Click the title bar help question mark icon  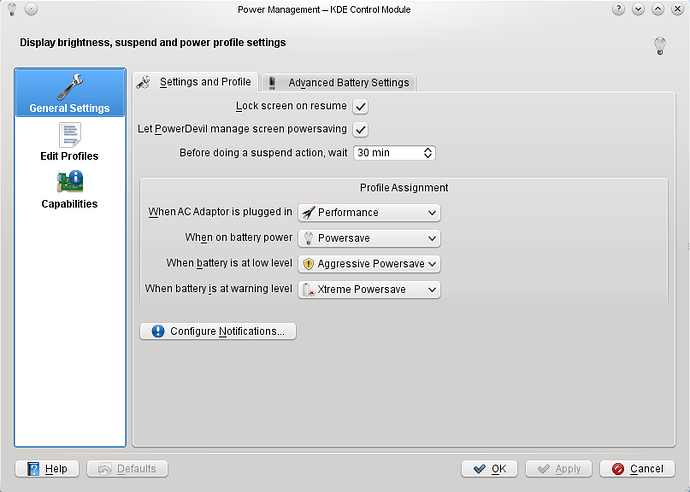pos(618,9)
